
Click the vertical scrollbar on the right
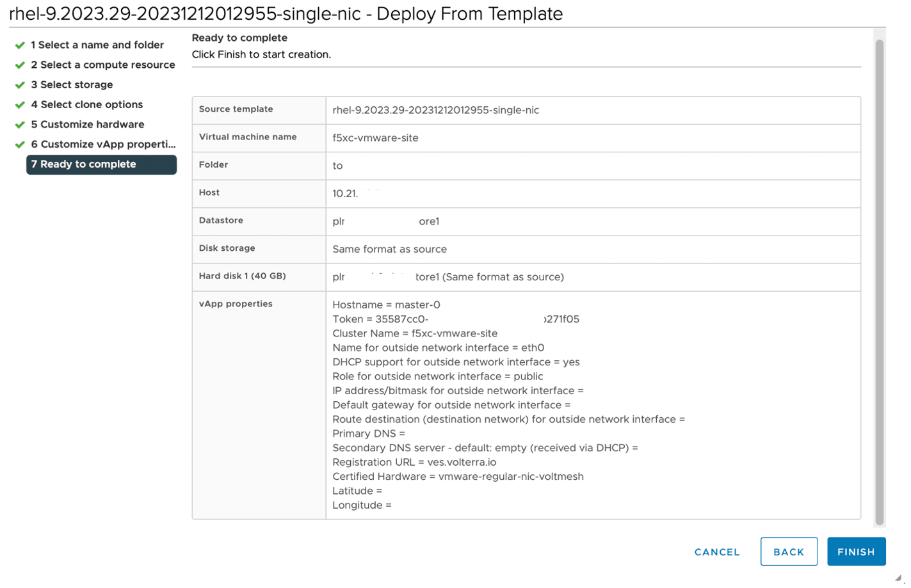pyautogui.click(x=879, y=282)
